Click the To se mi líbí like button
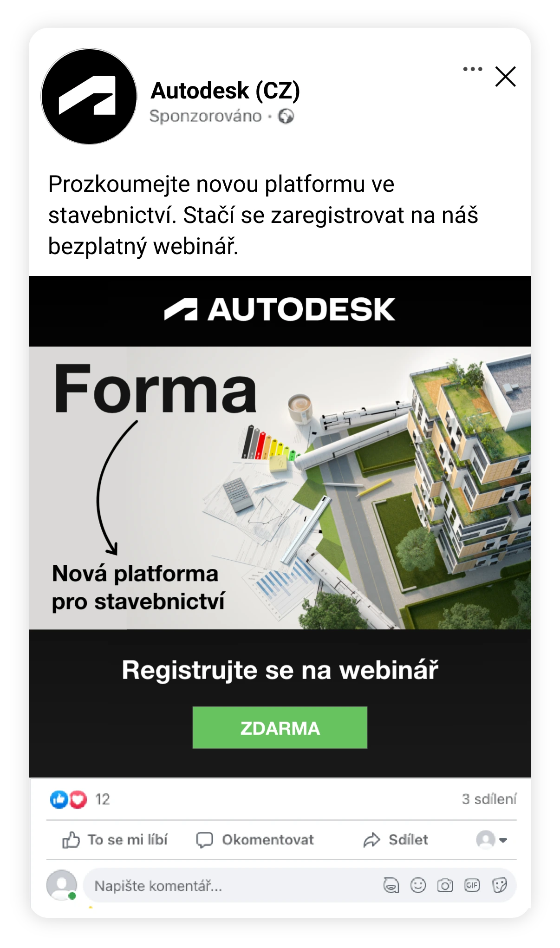 point(115,840)
